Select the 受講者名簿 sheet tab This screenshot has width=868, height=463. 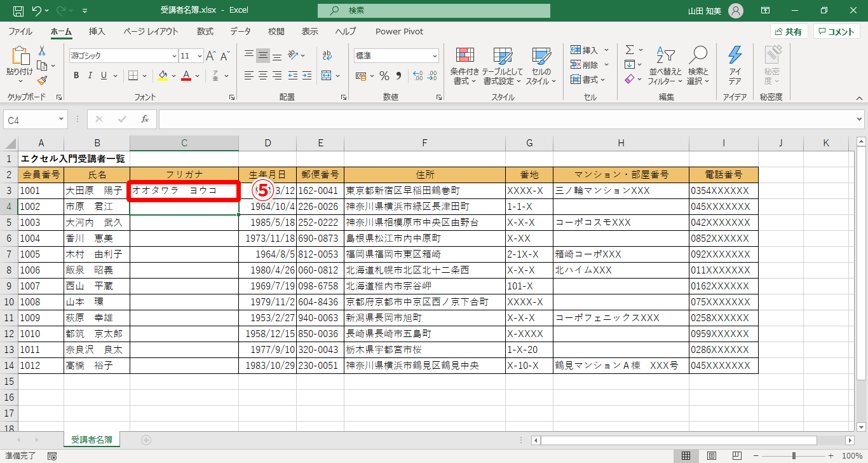click(92, 439)
